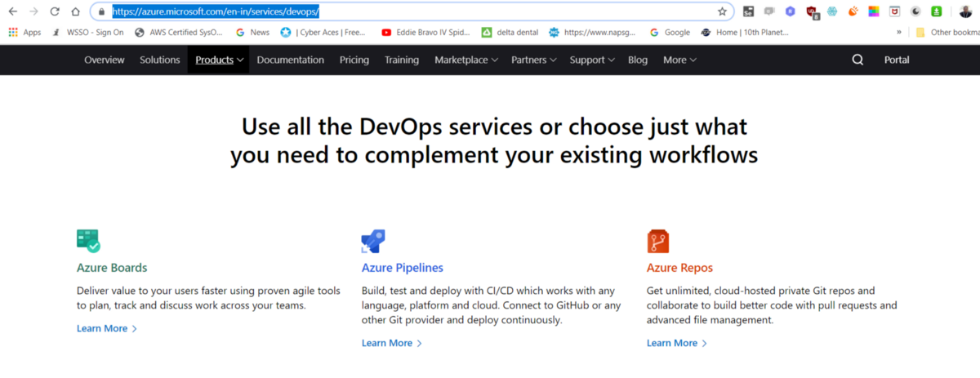
Task: Open the Blog nav item
Action: 638,60
